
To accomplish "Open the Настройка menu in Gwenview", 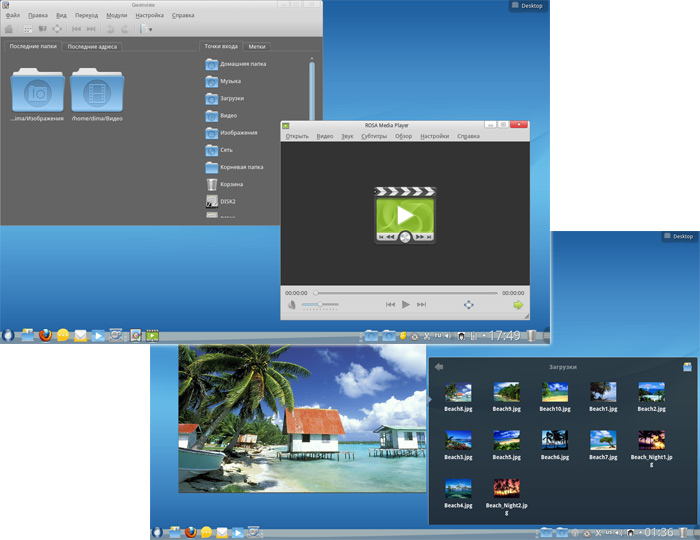I will click(x=150, y=15).
